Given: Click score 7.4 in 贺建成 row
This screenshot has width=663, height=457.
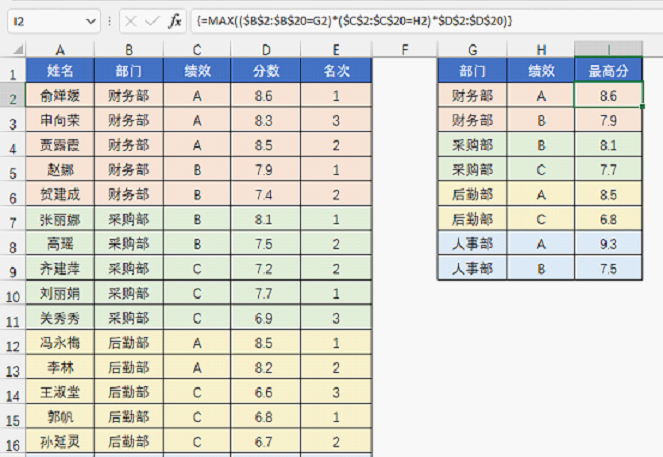Looking at the screenshot, I should [x=266, y=194].
